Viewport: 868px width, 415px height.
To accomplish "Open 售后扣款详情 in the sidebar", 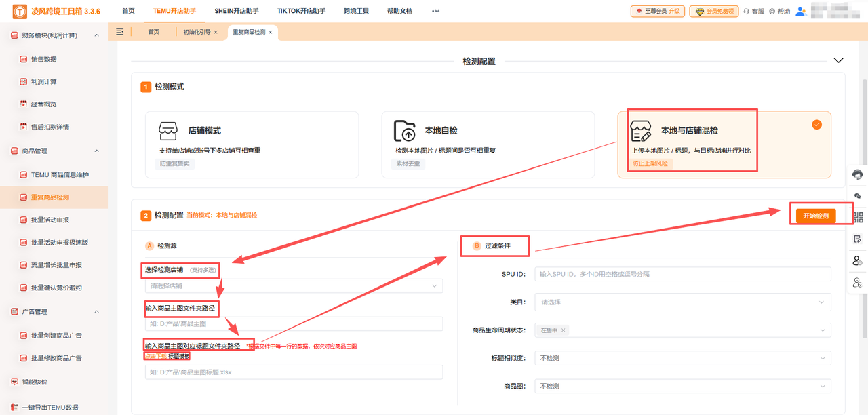I will tap(50, 127).
